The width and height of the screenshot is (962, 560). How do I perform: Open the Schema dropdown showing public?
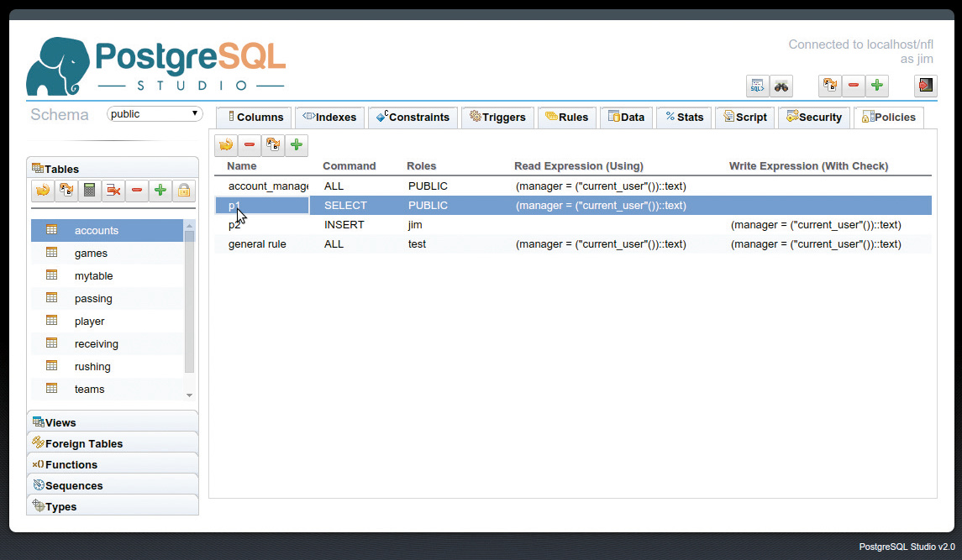155,113
